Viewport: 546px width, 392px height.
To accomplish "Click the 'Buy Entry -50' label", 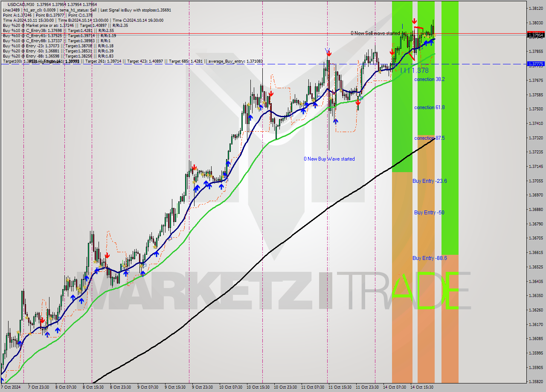I will [x=429, y=213].
